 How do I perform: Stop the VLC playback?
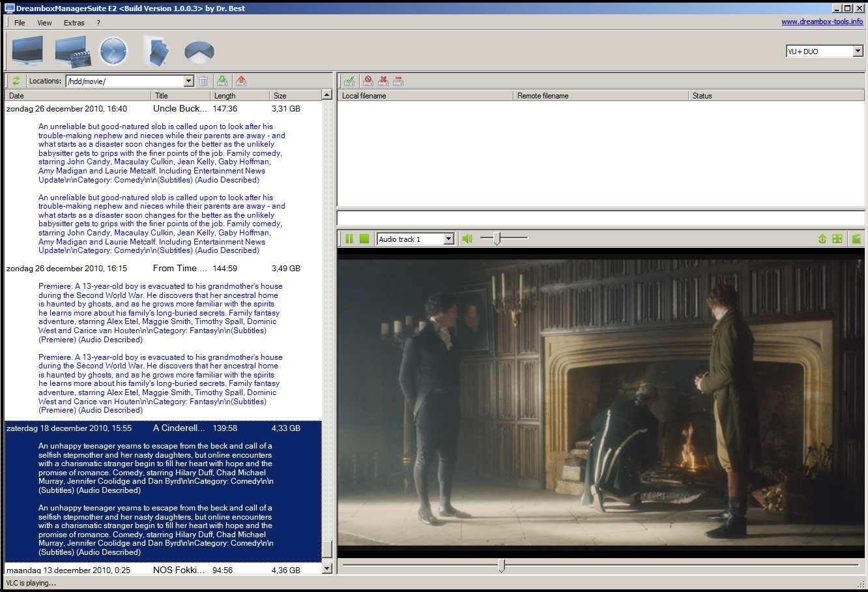click(364, 239)
